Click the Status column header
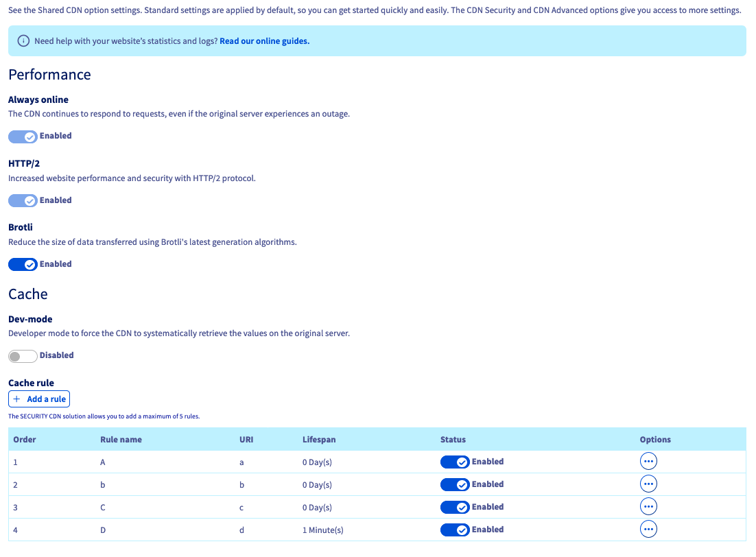This screenshot has height=557, width=756. tap(453, 440)
